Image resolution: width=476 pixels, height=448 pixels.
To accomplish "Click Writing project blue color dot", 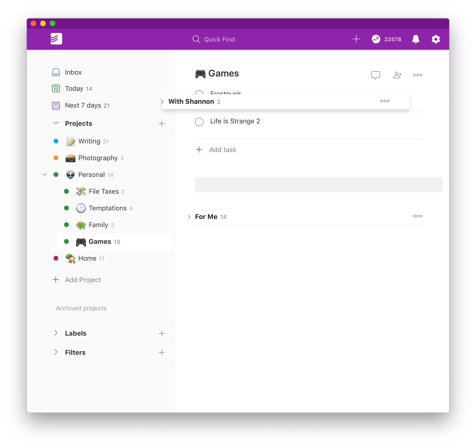I will coord(56,141).
